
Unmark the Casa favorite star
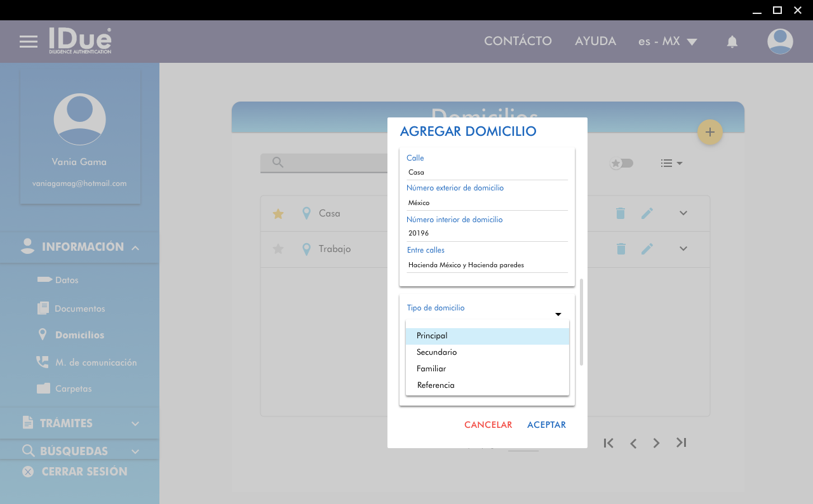coord(278,214)
